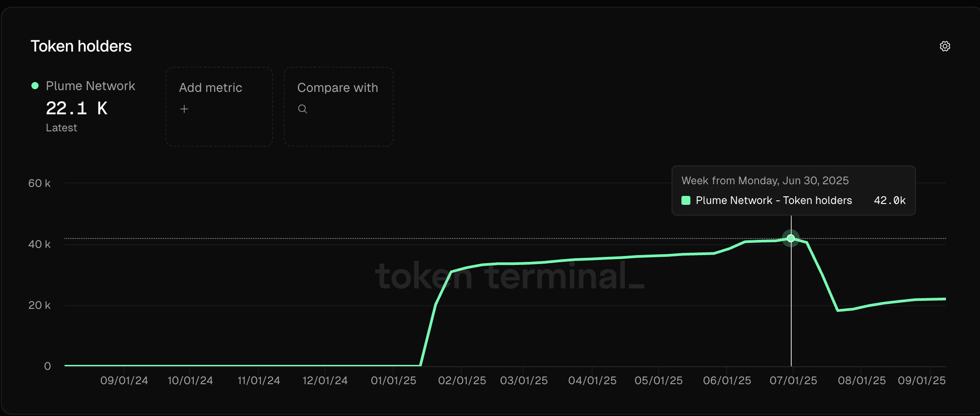
Task: Click the green legend dot beside Plume Network
Action: [35, 85]
